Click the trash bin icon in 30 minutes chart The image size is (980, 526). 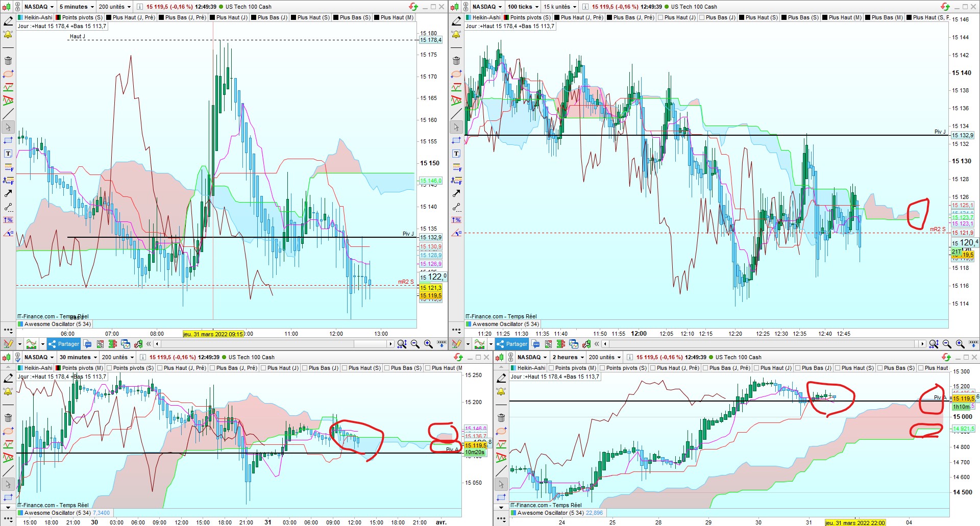tap(8, 418)
